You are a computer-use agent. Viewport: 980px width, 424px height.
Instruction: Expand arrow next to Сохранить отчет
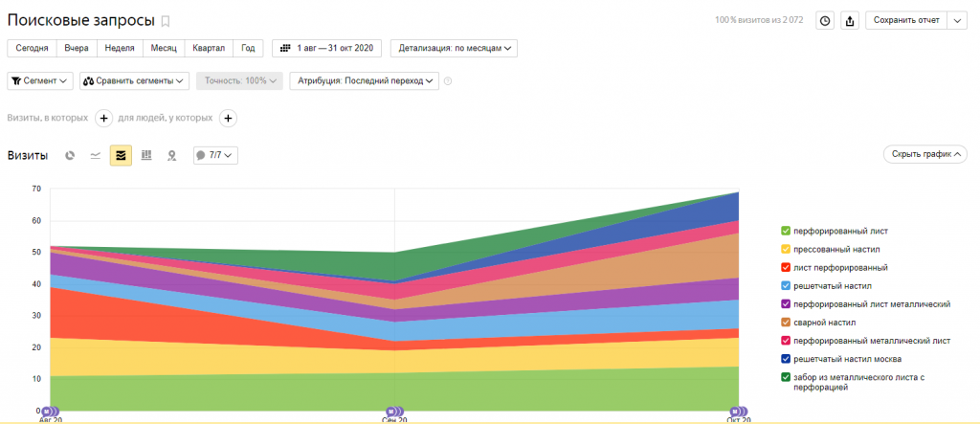958,21
